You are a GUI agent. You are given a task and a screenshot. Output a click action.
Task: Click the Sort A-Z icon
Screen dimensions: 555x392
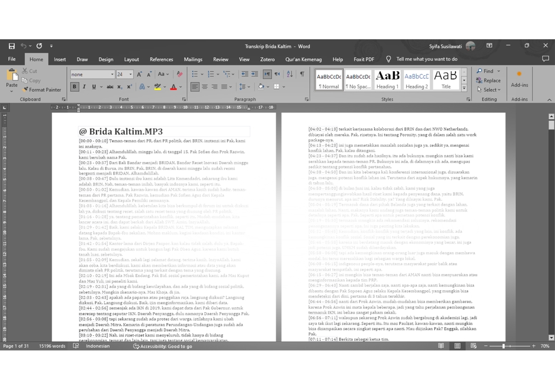(x=290, y=74)
